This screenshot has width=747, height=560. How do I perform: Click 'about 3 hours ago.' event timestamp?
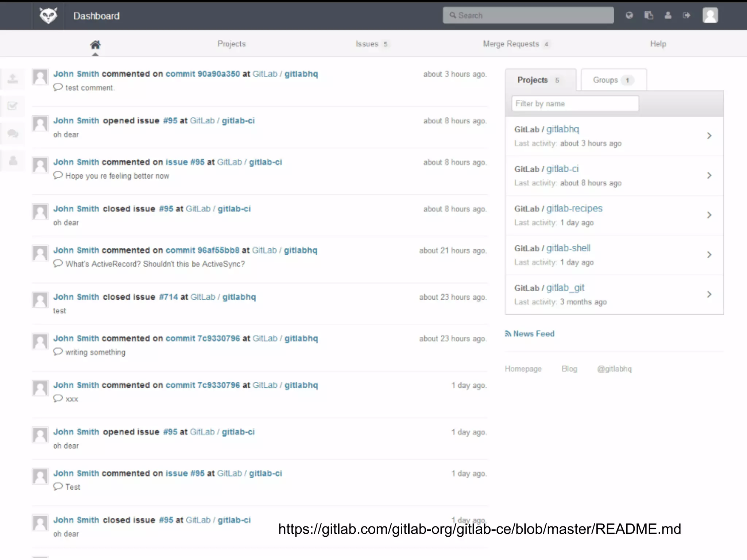click(455, 74)
